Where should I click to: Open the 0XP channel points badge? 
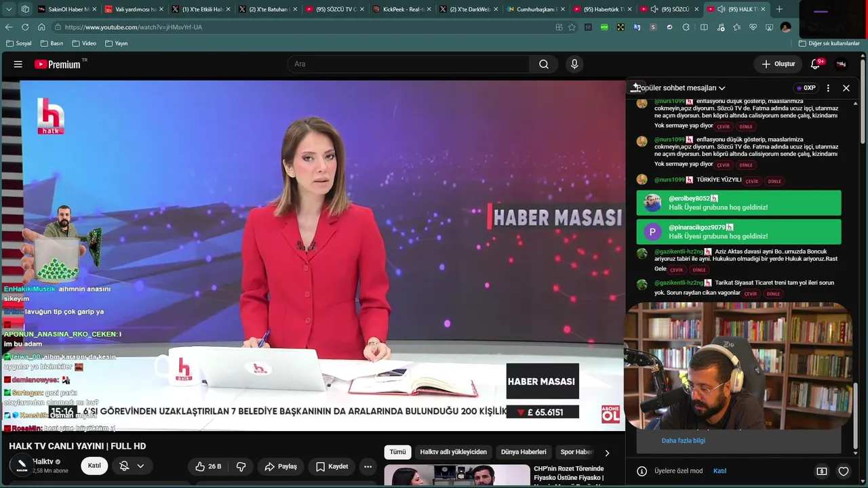806,88
